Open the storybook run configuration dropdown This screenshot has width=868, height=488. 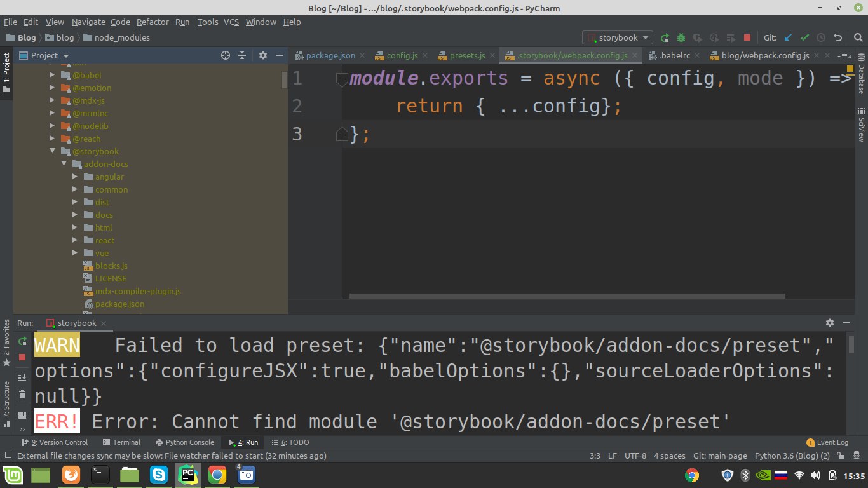618,37
